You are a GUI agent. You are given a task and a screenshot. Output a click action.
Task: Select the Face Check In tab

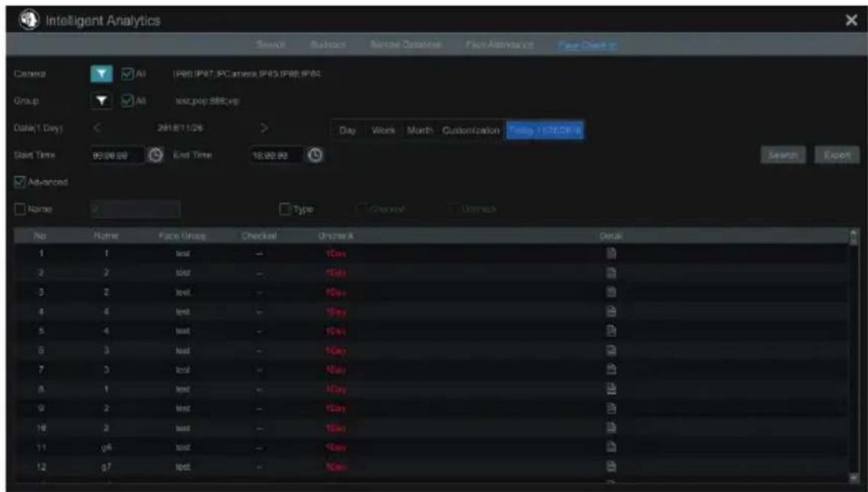[x=587, y=45]
